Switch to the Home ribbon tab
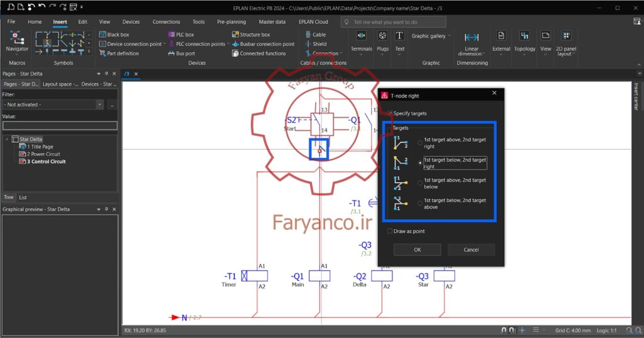 tap(35, 22)
